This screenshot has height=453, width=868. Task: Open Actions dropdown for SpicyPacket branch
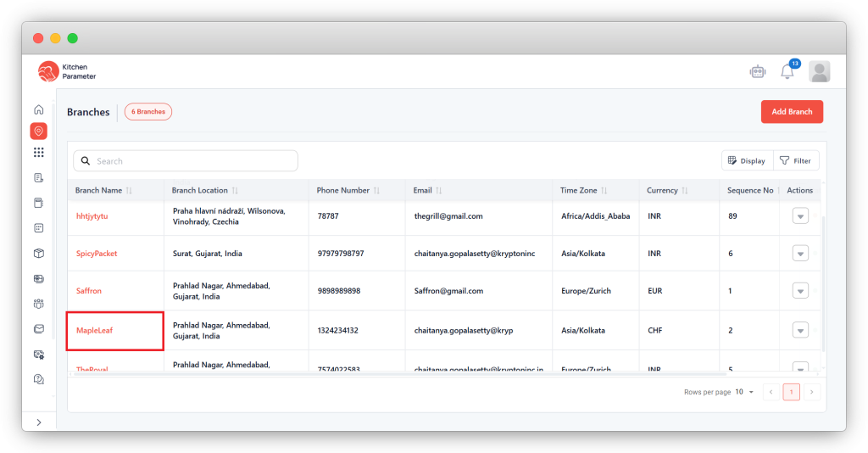[799, 254]
